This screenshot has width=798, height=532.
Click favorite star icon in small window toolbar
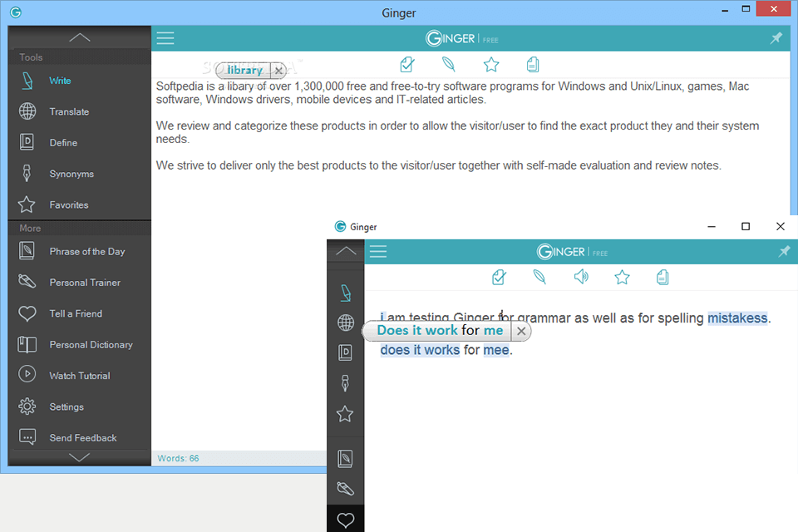point(622,278)
